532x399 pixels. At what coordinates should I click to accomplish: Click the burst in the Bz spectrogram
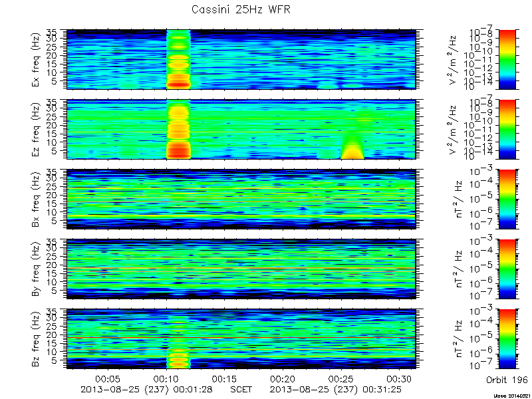point(178,360)
